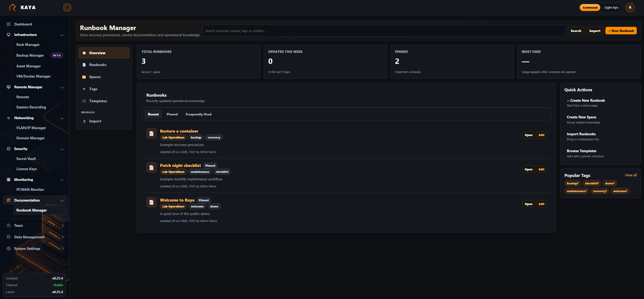
Task: Click the runbook search input field
Action: click(x=384, y=31)
